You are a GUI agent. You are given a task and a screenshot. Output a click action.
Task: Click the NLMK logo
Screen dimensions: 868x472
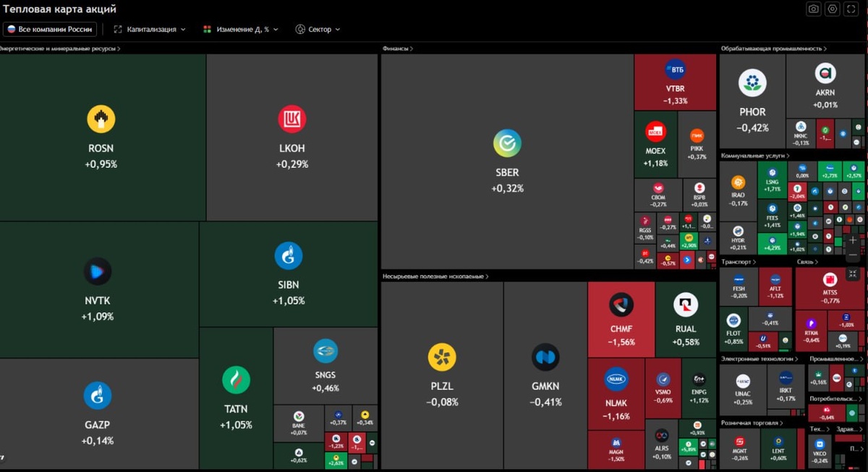click(616, 379)
